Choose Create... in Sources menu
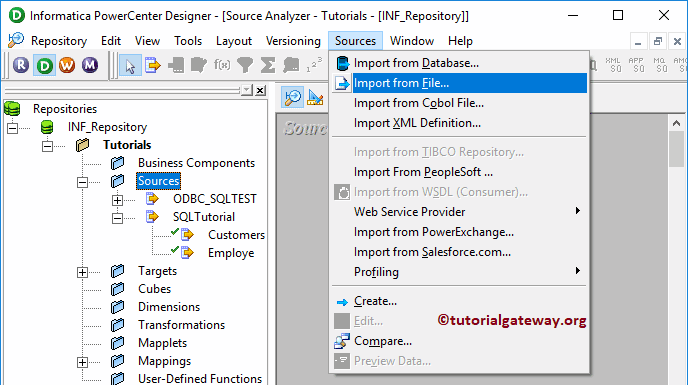688x385 pixels. pos(459,301)
